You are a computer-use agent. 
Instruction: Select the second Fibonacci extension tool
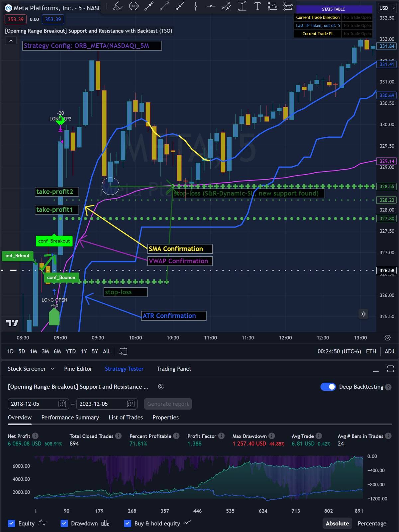point(288,6)
